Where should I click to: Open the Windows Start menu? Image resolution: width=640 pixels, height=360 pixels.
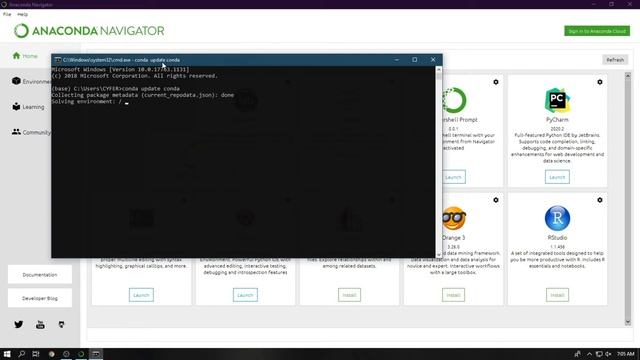click(x=7, y=354)
